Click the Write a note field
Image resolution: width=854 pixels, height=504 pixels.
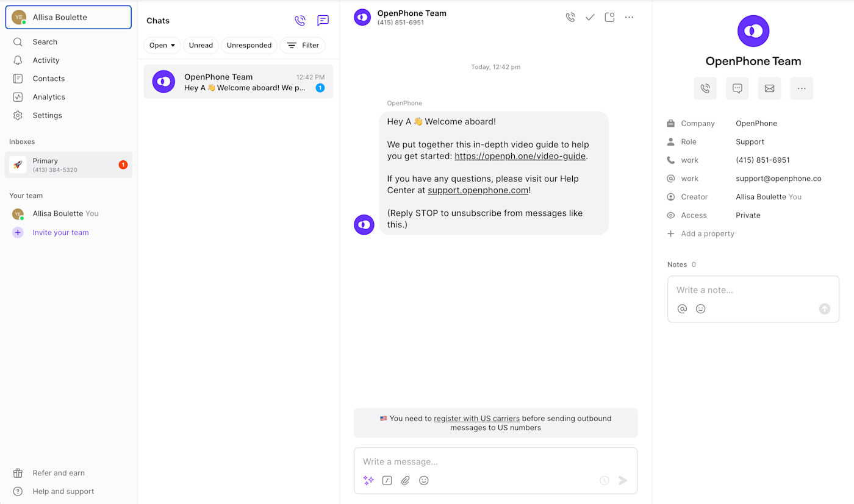(x=753, y=290)
